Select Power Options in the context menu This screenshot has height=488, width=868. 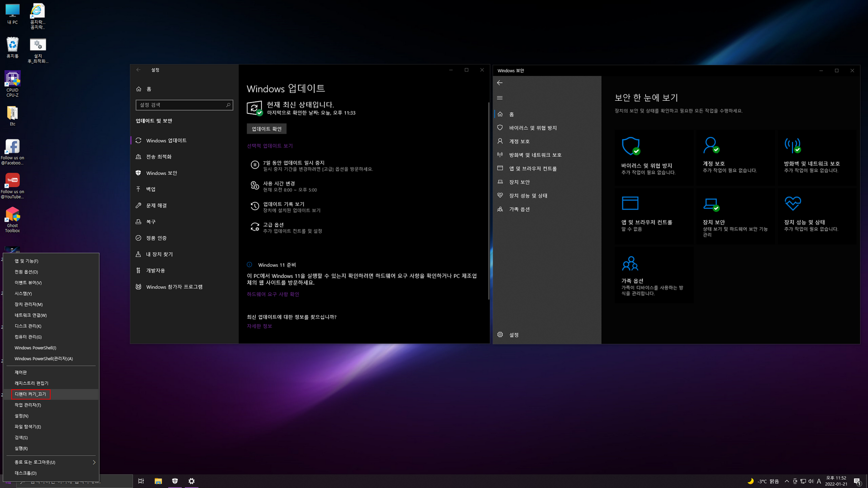(51, 272)
